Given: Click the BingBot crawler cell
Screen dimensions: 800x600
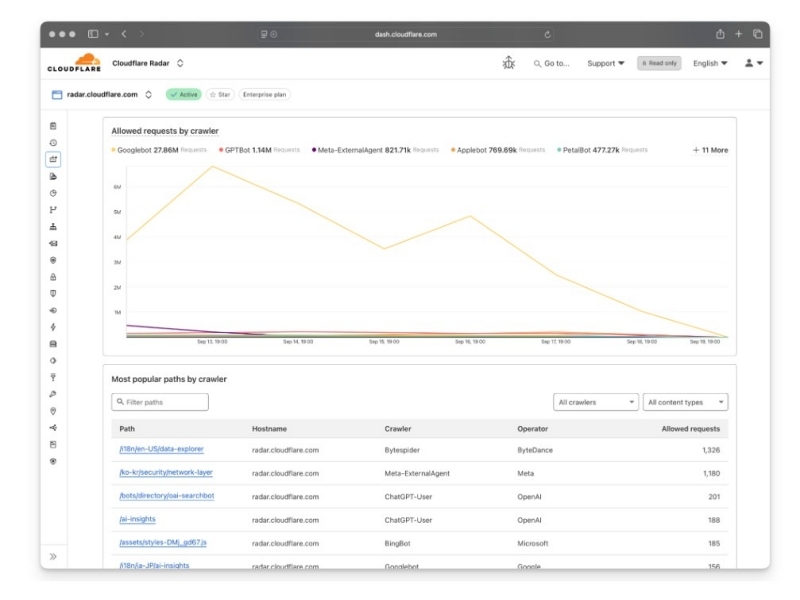Looking at the screenshot, I should pos(397,543).
